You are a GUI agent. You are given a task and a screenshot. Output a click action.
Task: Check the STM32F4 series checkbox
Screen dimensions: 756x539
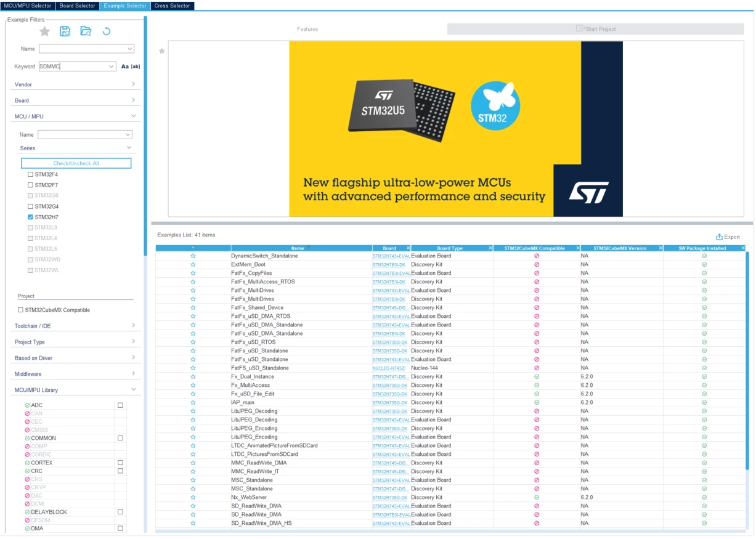coord(30,174)
